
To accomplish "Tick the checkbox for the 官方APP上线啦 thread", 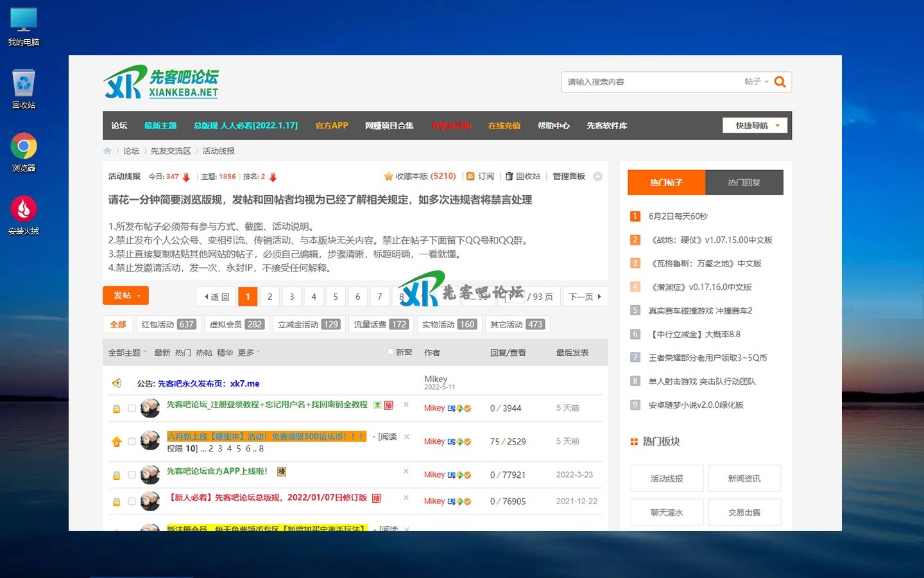I will 132,475.
